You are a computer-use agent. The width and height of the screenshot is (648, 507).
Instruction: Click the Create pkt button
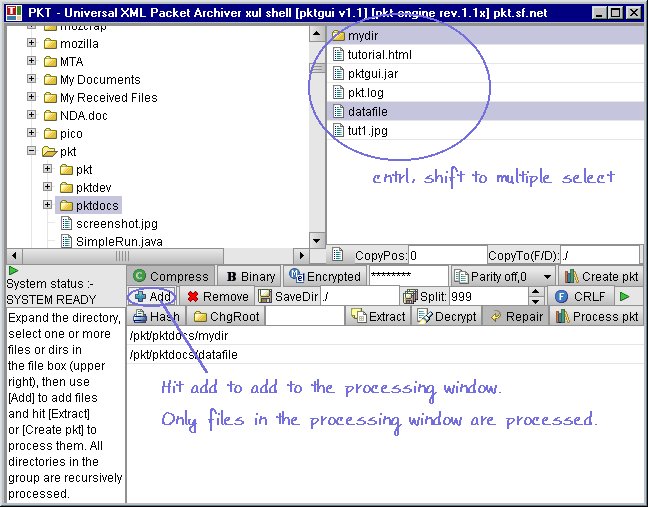click(x=600, y=276)
